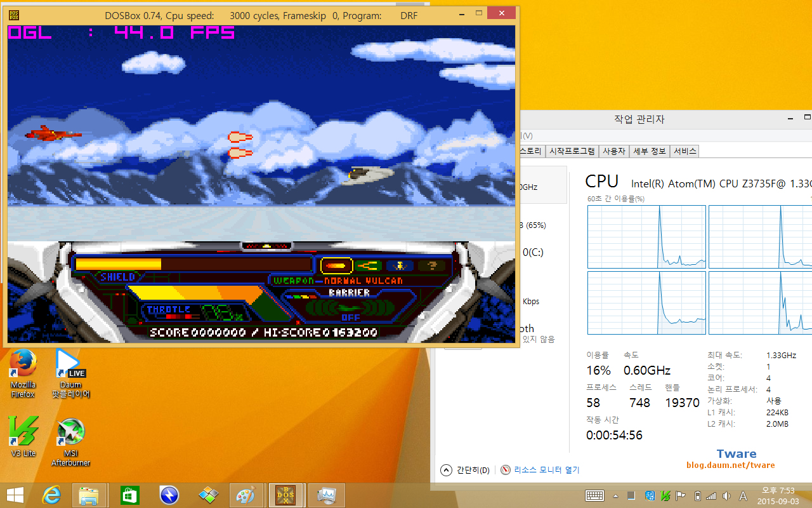812x508 pixels.
Task: Select the network item showing Kbps
Action: pyautogui.click(x=531, y=301)
